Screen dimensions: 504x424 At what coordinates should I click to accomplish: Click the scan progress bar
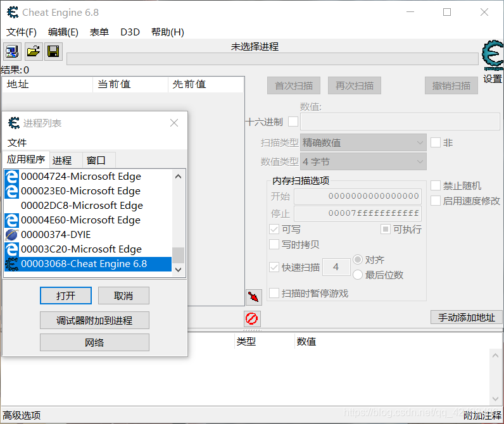(x=272, y=59)
